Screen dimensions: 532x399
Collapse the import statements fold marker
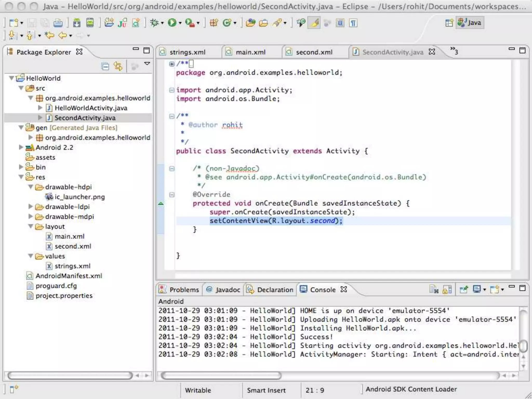click(x=172, y=90)
